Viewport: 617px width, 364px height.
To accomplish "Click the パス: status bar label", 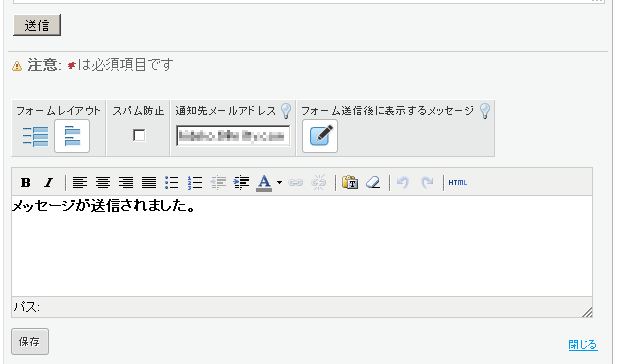I will click(27, 307).
